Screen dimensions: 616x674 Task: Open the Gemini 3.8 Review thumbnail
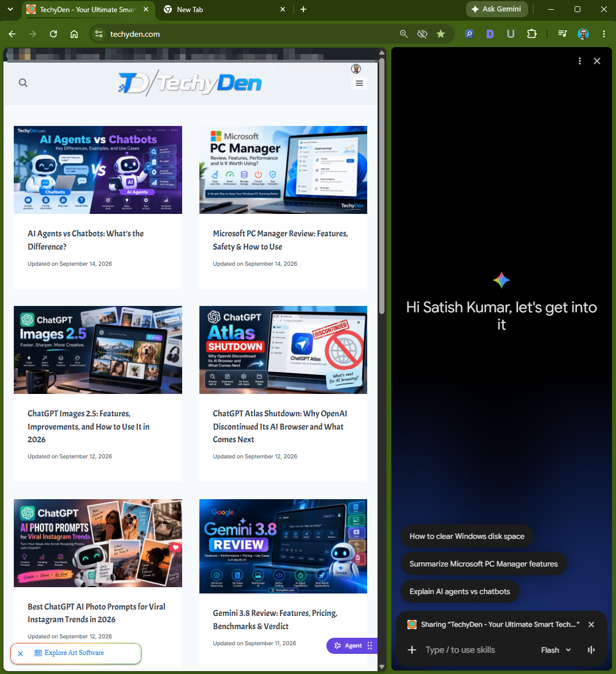click(x=283, y=546)
